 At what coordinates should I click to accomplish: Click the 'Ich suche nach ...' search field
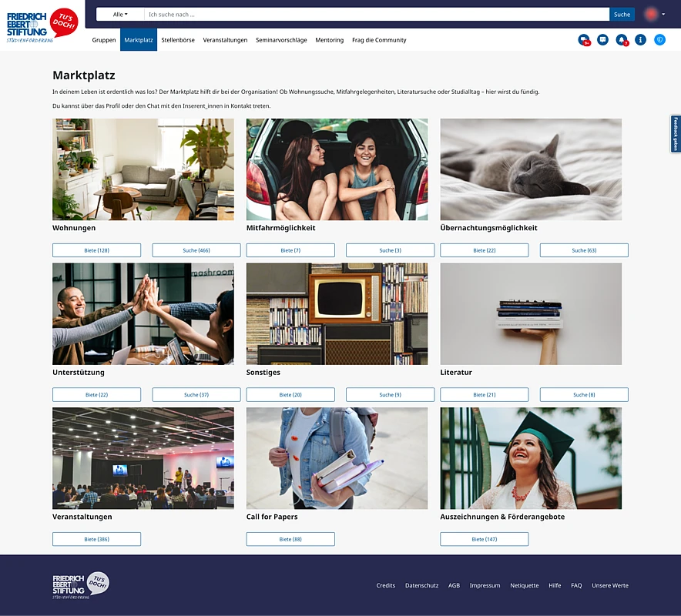377,15
